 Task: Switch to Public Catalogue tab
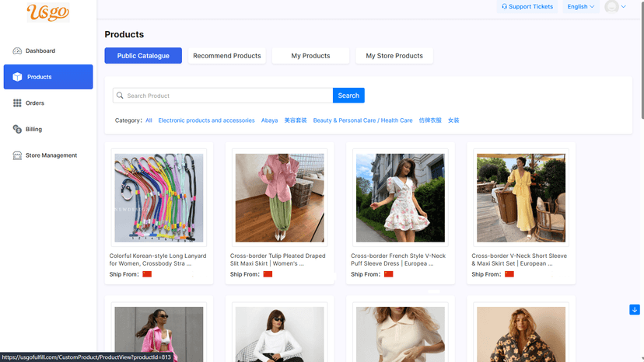tap(143, 56)
